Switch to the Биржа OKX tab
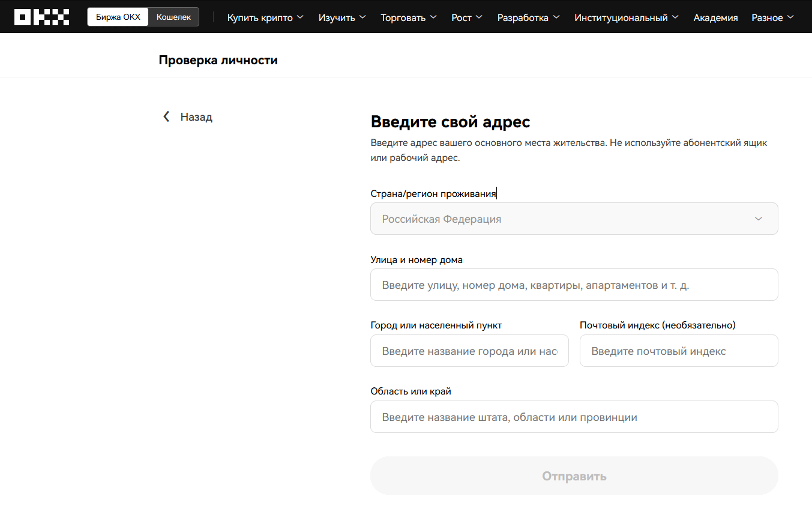This screenshot has height=508, width=812. click(118, 17)
